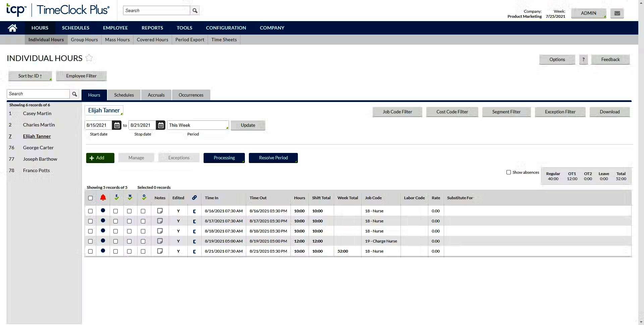Switch to the Accruals tab
The image size is (644, 325).
[x=156, y=95]
